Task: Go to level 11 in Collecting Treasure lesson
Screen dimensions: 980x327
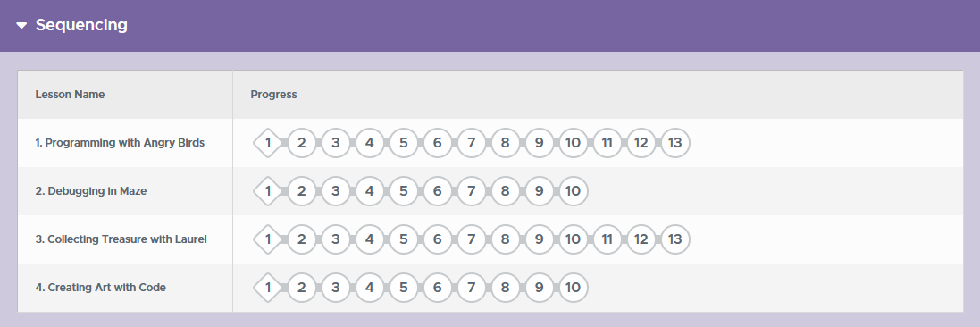Action: [x=607, y=239]
